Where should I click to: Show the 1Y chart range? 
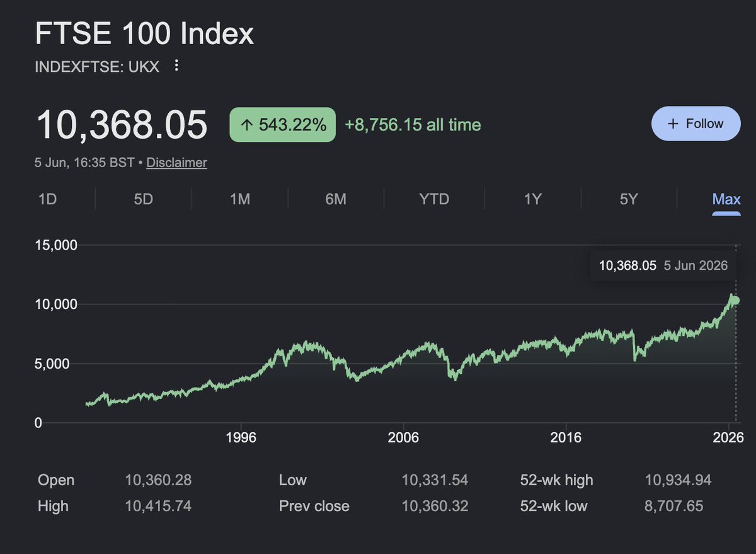pyautogui.click(x=533, y=199)
